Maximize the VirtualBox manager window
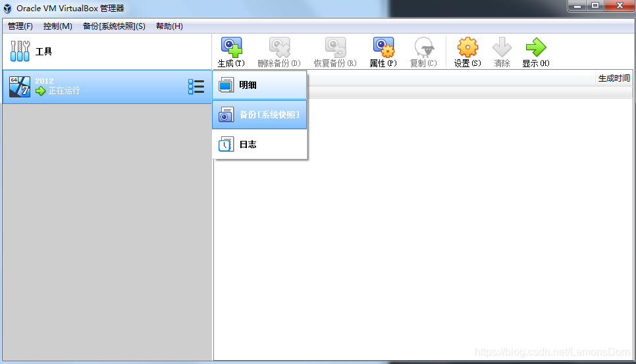636x364 pixels. click(x=595, y=6)
